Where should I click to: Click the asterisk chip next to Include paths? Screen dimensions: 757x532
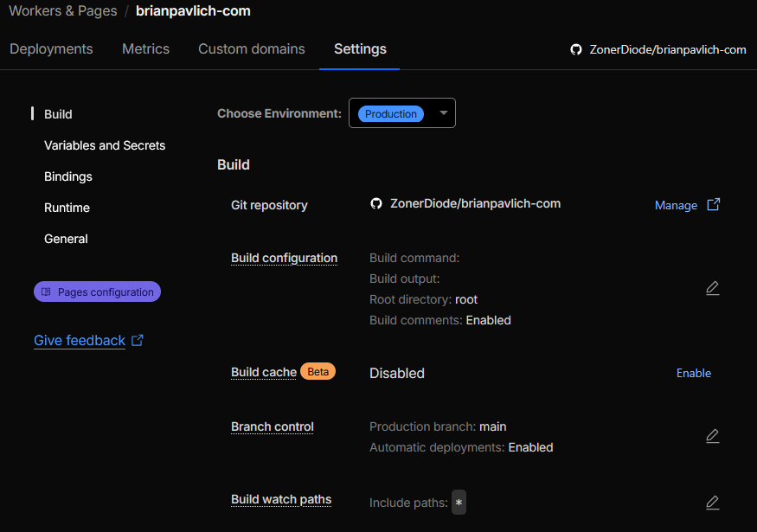pyautogui.click(x=459, y=502)
